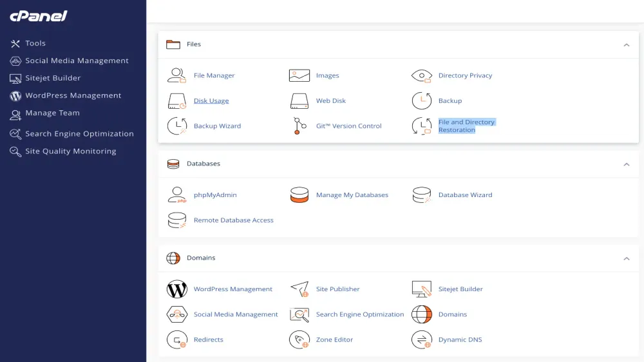
Task: Click the Databases stack icon in header
Action: click(x=173, y=164)
